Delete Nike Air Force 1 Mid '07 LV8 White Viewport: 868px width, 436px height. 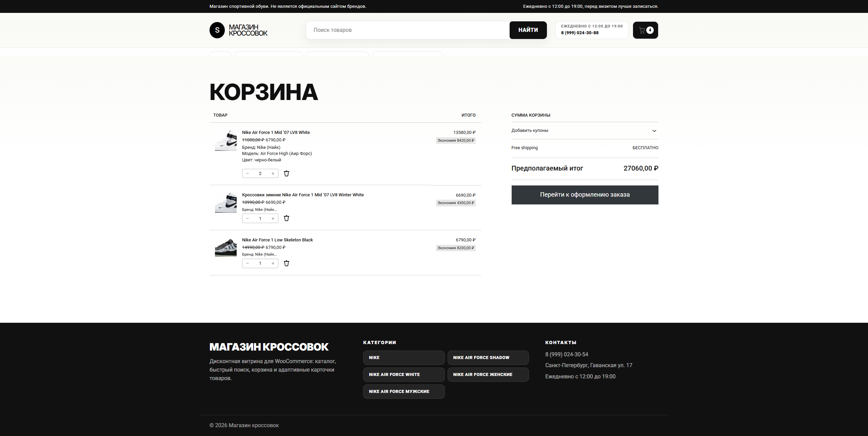click(x=287, y=174)
